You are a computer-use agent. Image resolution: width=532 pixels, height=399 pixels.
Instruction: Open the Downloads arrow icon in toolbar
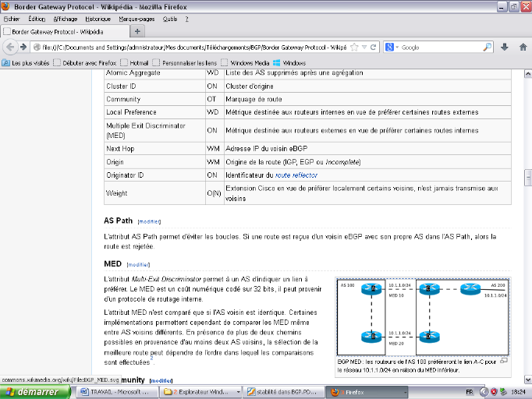[505, 47]
